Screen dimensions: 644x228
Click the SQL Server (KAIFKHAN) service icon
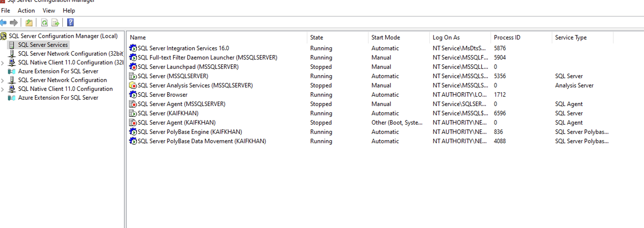[x=133, y=113]
